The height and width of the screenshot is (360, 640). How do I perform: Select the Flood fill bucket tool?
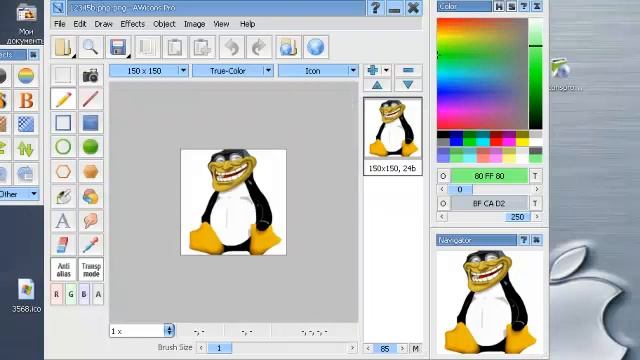click(63, 196)
